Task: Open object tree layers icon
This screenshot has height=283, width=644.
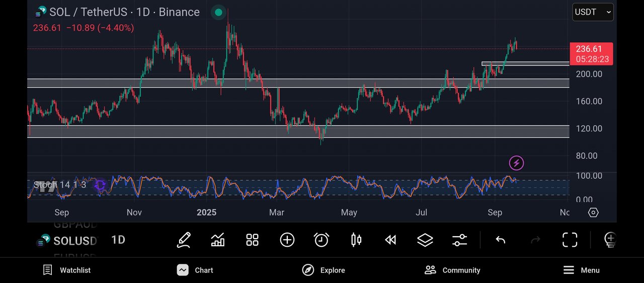Action: tap(425, 240)
